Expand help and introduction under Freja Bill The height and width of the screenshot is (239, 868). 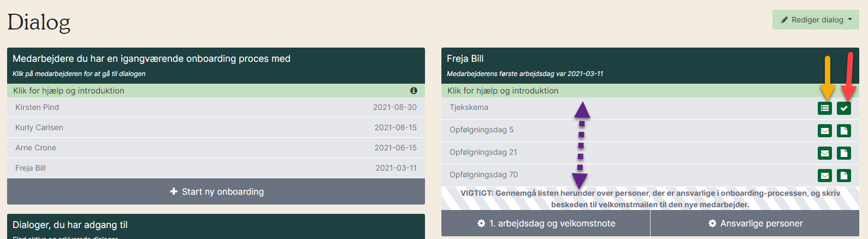click(650, 91)
